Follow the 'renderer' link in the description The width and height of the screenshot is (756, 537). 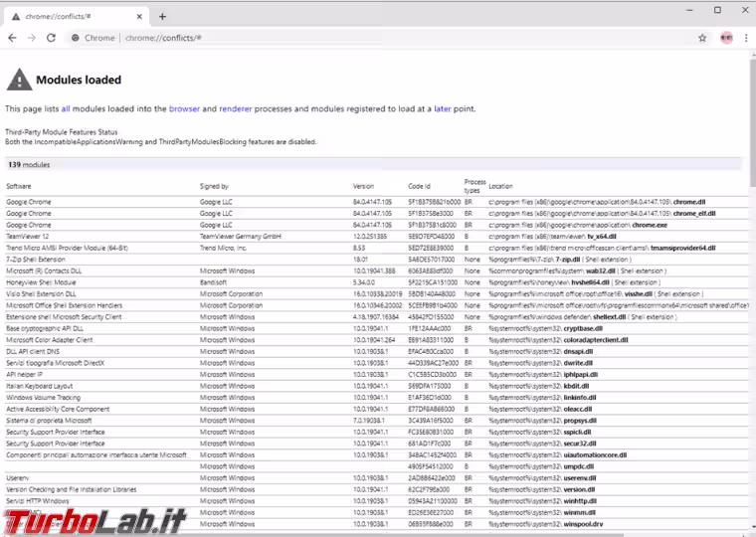236,108
